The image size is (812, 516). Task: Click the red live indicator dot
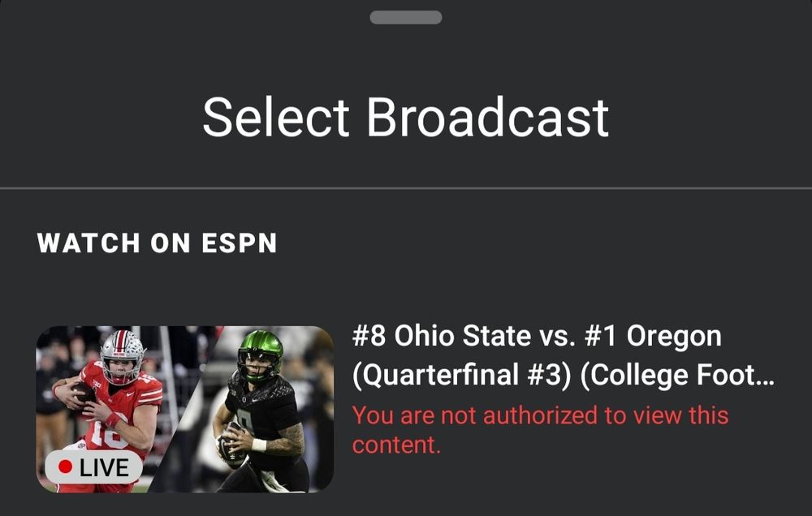pyautogui.click(x=66, y=467)
